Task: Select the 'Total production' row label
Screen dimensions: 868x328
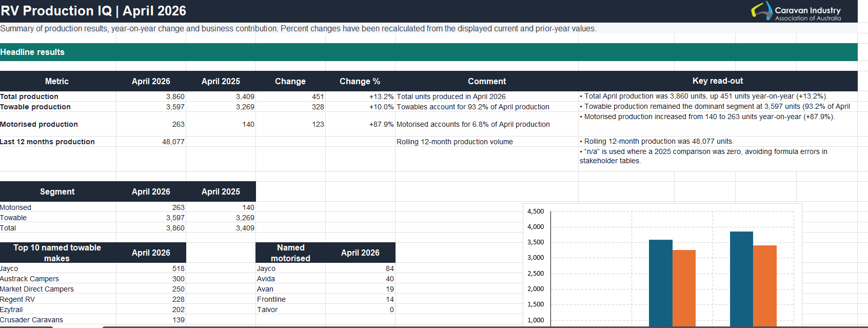Action: [x=29, y=97]
